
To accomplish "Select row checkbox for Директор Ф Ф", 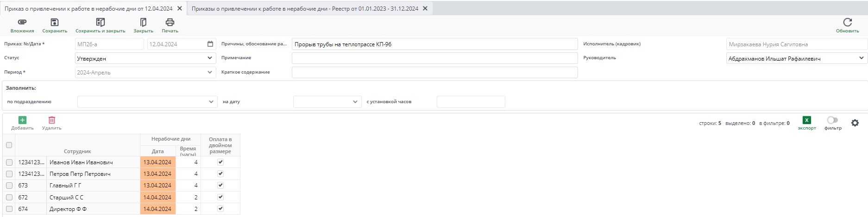I will [x=9, y=209].
